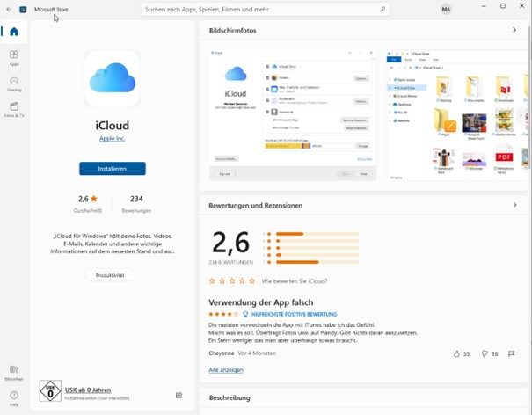The width and height of the screenshot is (532, 415).
Task: Report Cheyenne's review with the flag icon
Action: coord(511,353)
